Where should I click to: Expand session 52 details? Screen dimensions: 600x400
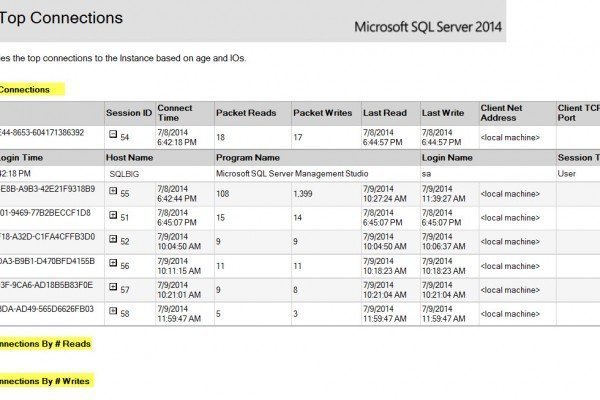pyautogui.click(x=113, y=239)
